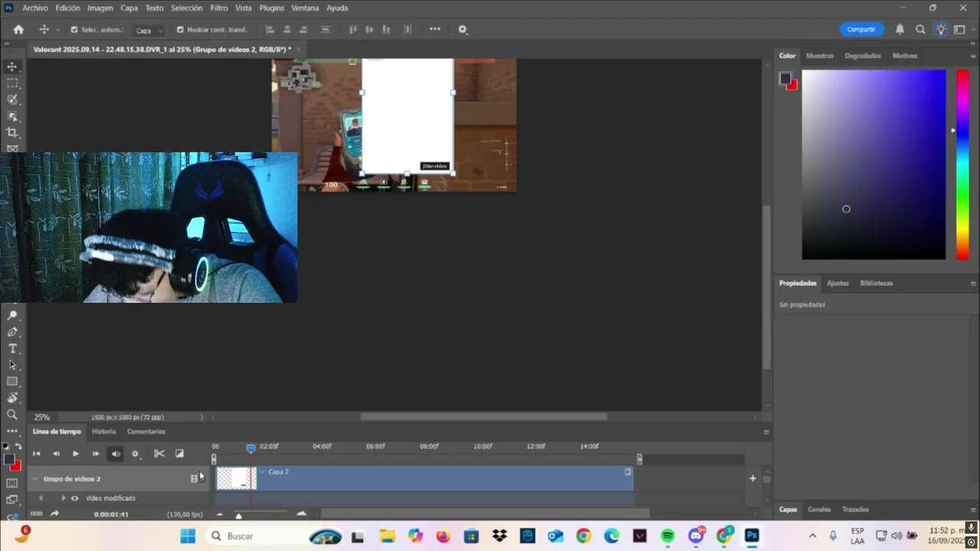The image size is (980, 551).
Task: Step to next frame in timeline
Action: point(96,453)
